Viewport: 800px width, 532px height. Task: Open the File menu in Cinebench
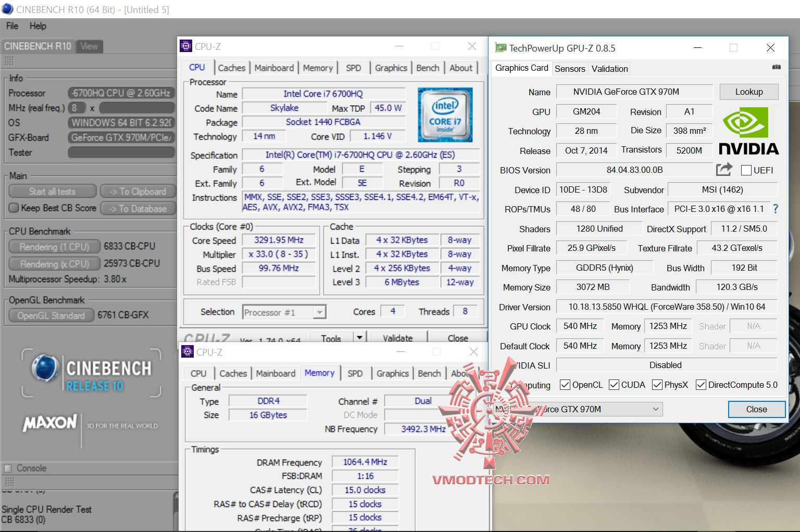[x=12, y=26]
